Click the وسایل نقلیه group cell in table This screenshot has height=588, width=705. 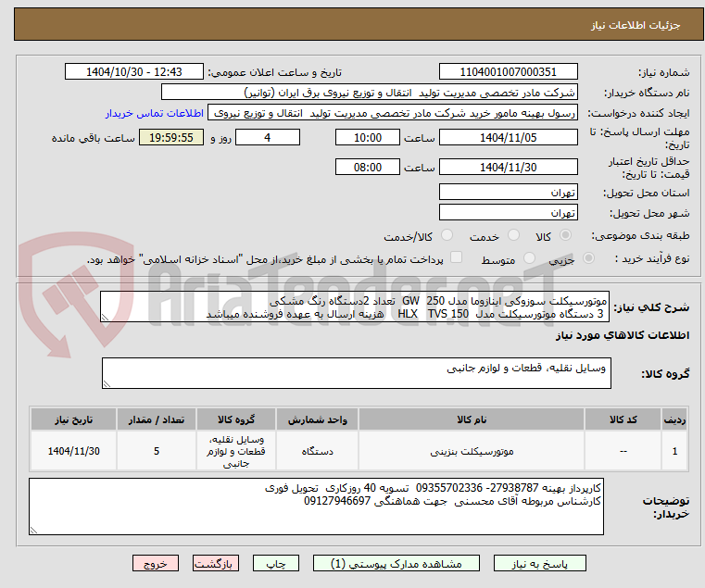(x=236, y=451)
